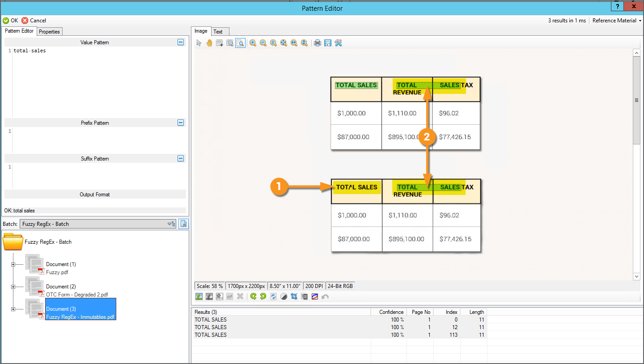Open the Reference Material dropdown

(x=617, y=21)
